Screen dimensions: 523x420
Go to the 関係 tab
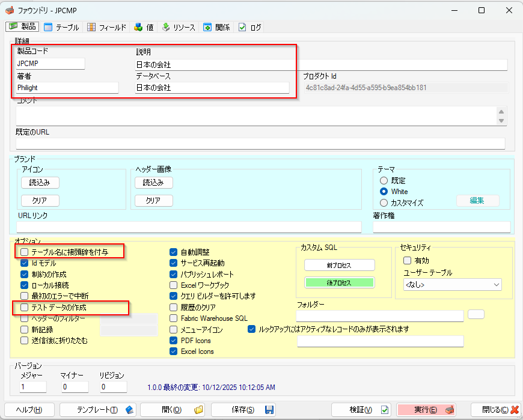pos(217,27)
